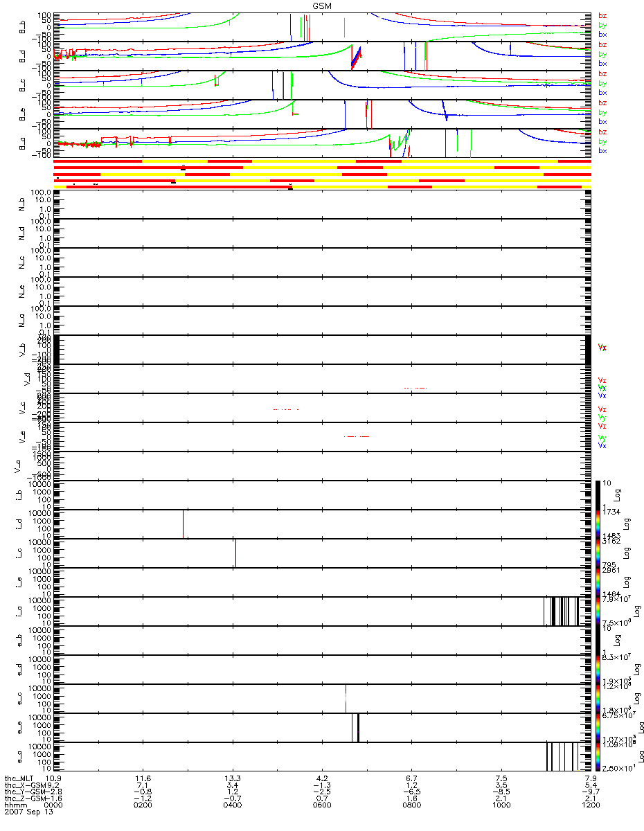Click the thick line in the e_e spectrogram
Image resolution: width=644 pixels, height=831 pixels.
click(358, 727)
